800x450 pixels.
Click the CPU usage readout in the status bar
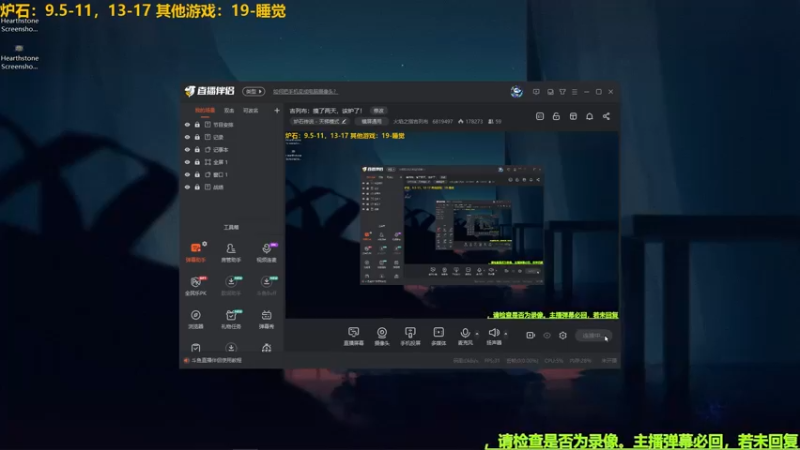(x=554, y=360)
